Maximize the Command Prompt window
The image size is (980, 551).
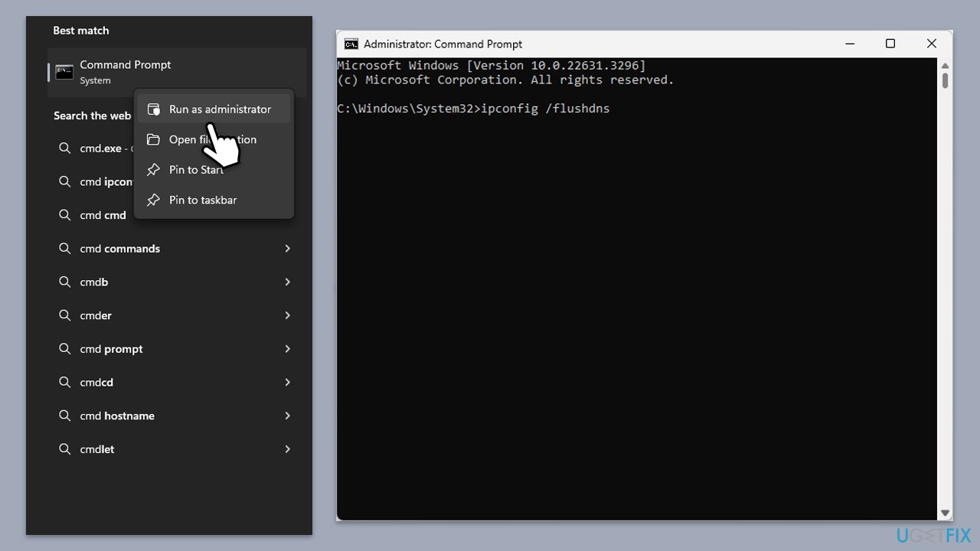[x=890, y=44]
